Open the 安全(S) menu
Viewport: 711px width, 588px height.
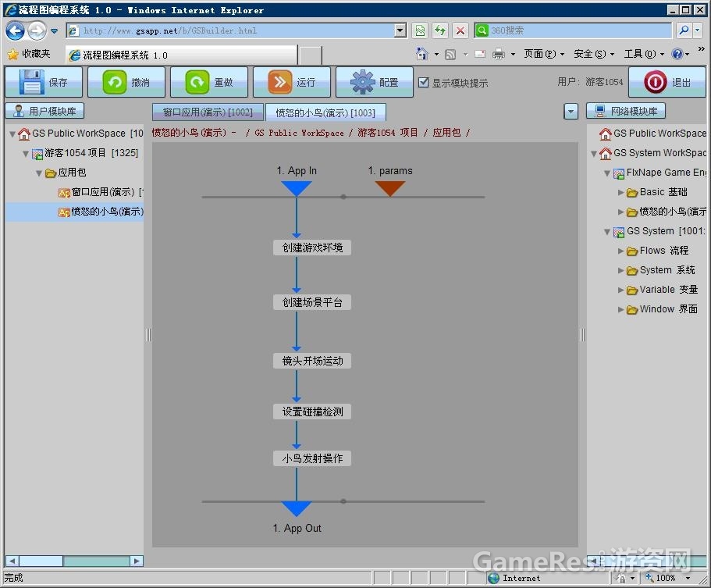(594, 54)
